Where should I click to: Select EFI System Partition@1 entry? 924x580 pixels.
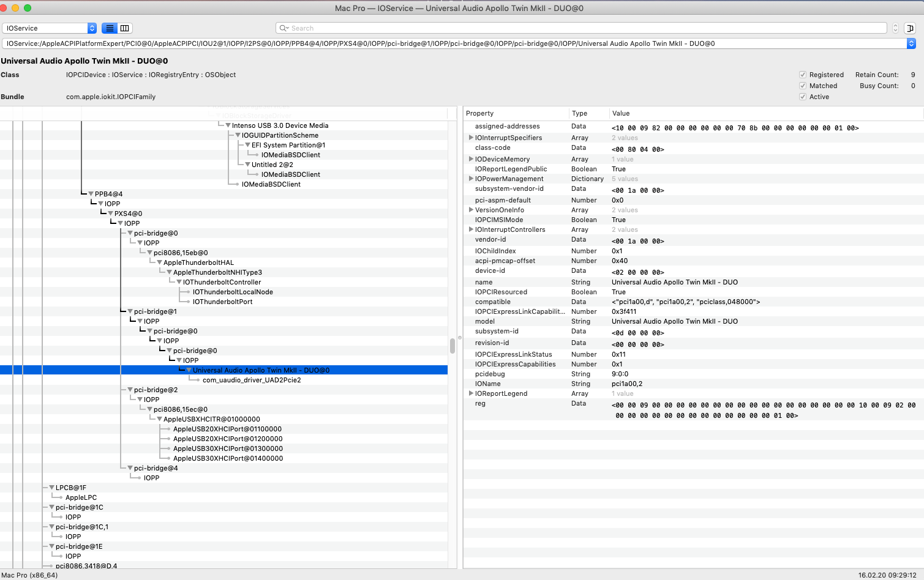[x=288, y=145]
